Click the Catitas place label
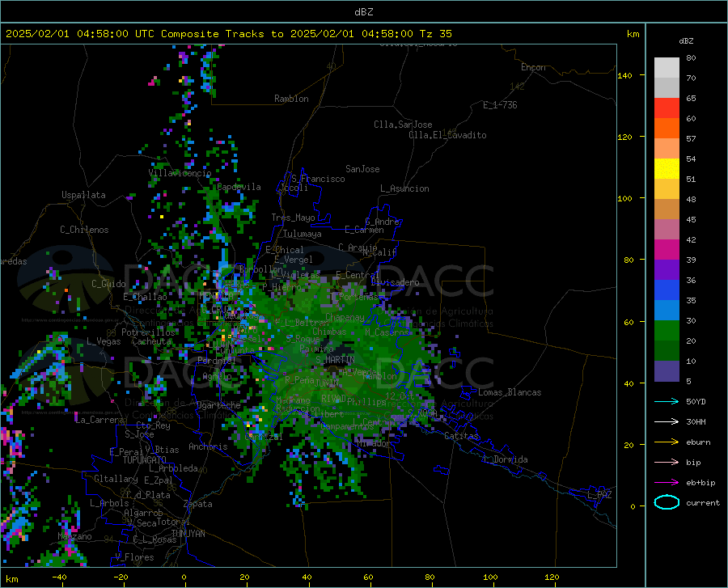Viewport: 728px width, 588px height. pos(461,436)
